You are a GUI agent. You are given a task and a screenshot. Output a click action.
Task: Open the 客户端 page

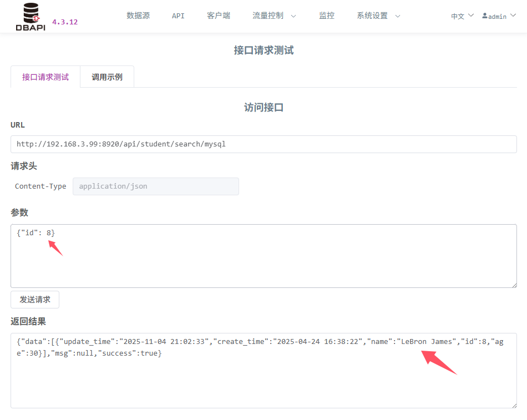click(219, 16)
